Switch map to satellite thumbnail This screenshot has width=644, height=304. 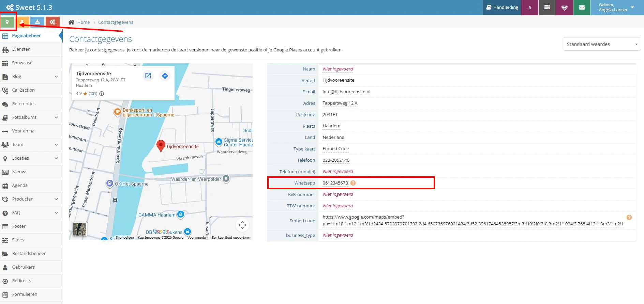(80, 229)
